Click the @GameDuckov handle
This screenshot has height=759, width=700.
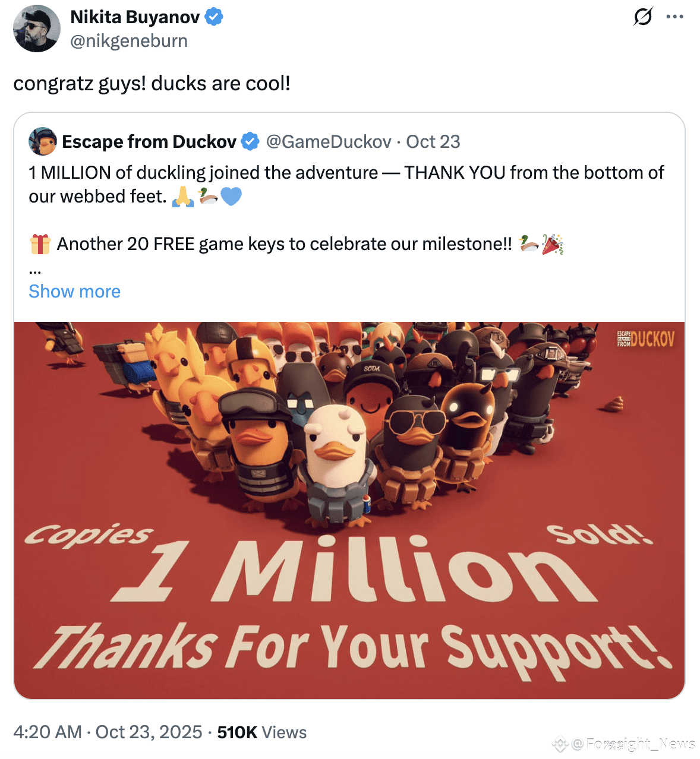tap(329, 142)
